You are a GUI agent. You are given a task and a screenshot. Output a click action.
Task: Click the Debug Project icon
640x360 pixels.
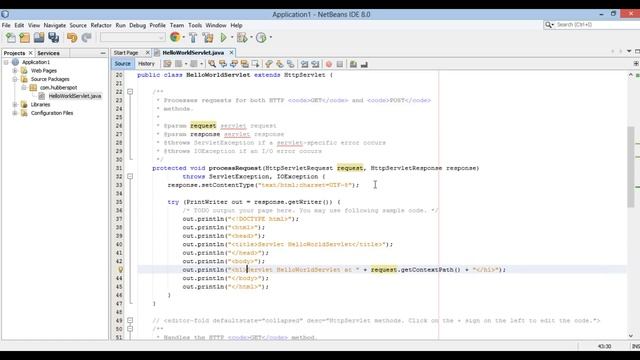pyautogui.click(x=242, y=38)
